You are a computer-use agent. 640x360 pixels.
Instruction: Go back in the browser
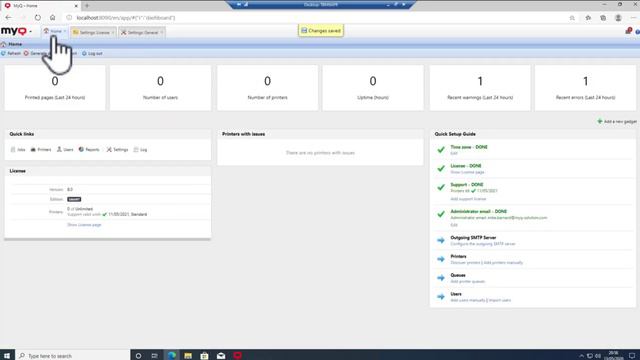tap(9, 18)
